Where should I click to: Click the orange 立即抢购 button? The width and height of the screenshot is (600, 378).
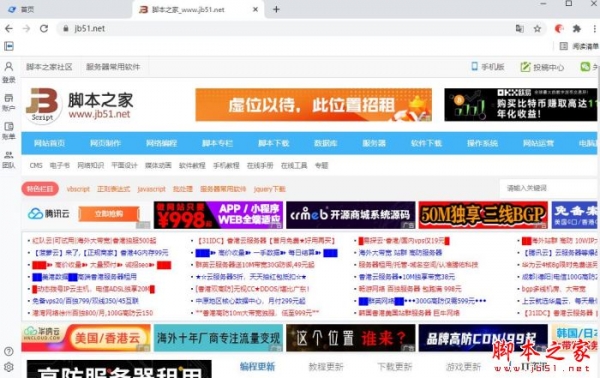point(109,214)
